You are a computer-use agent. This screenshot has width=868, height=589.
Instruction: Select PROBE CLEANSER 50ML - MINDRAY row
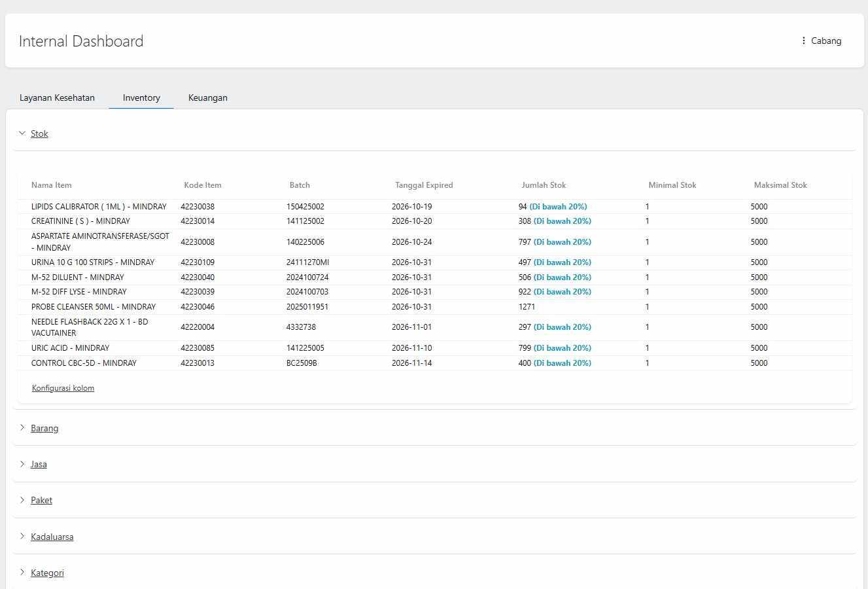click(x=434, y=307)
